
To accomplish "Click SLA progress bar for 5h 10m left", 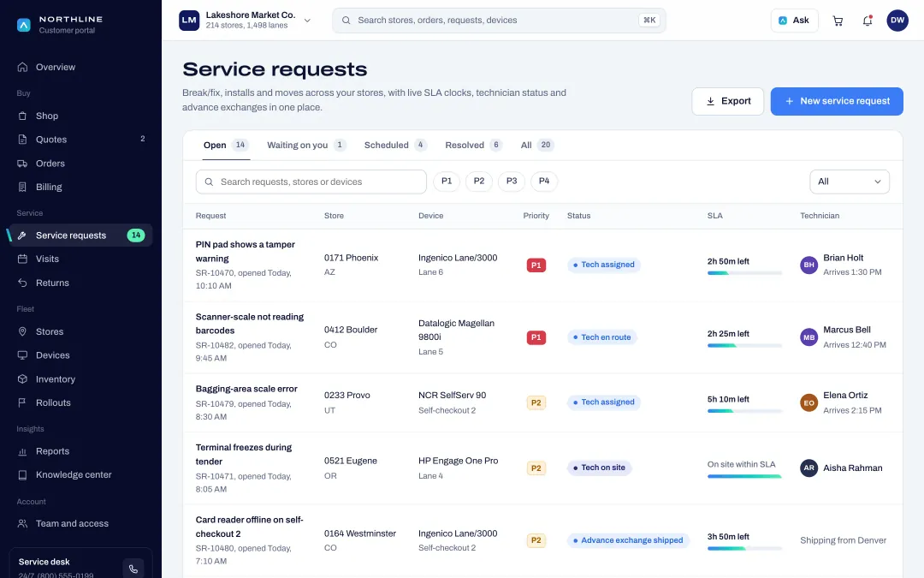I will (744, 411).
